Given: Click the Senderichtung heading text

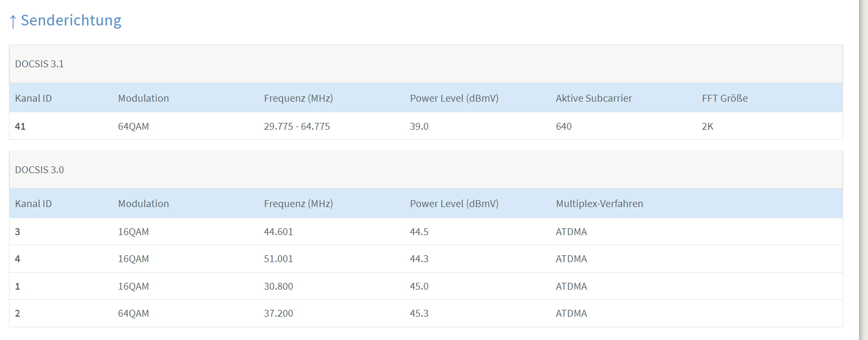Looking at the screenshot, I should [x=71, y=20].
